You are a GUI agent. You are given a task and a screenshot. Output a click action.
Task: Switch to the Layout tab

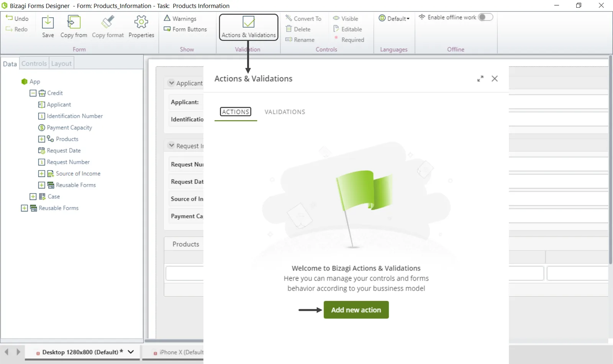[61, 64]
